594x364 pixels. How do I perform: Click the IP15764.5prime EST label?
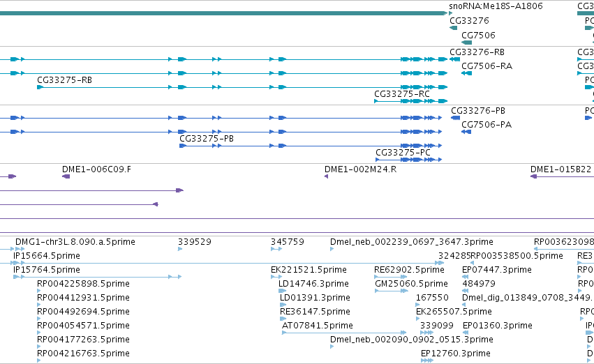47,270
